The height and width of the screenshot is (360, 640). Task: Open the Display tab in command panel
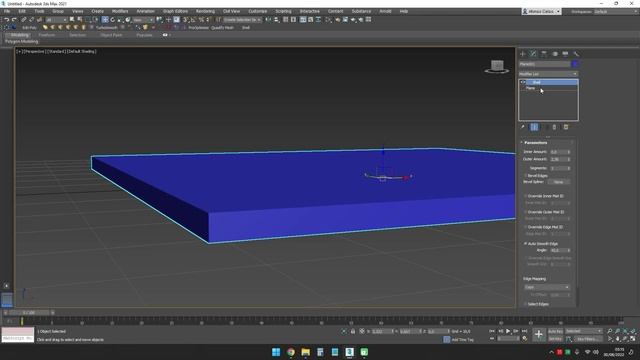tap(565, 54)
